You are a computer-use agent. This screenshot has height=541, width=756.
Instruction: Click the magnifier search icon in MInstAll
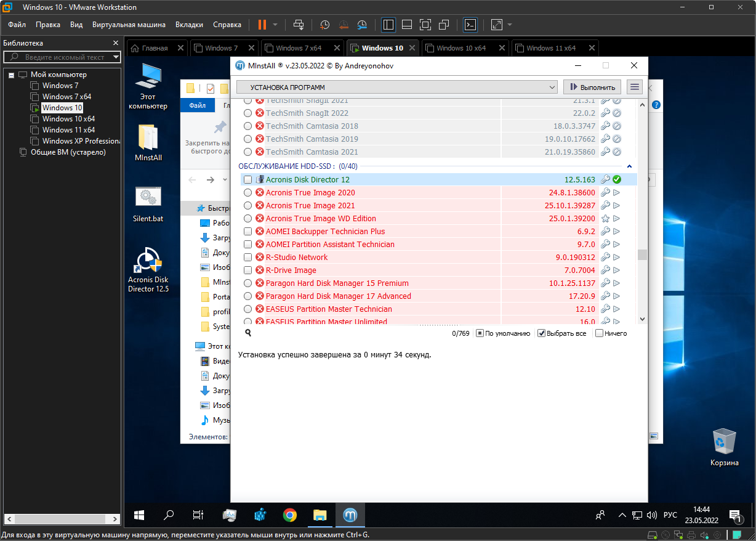pos(248,333)
